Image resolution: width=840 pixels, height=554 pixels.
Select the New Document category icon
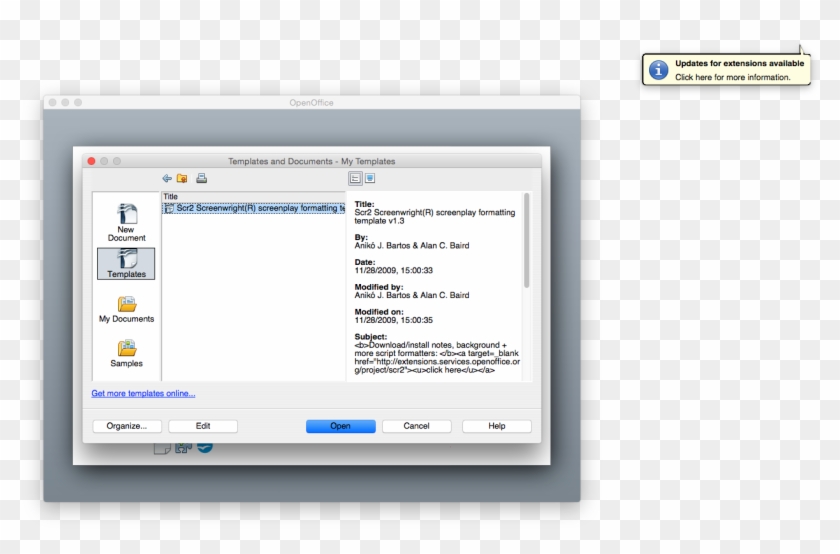click(x=126, y=222)
